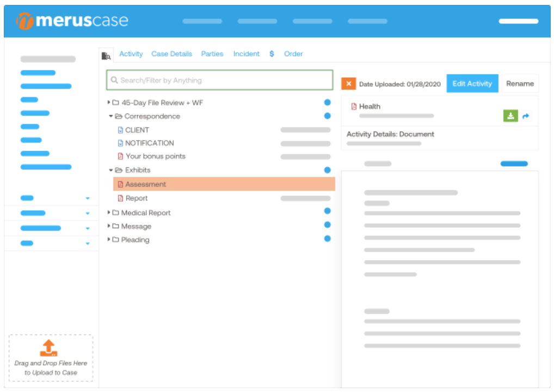
Task: Click the Report PDF icon
Action: 120,198
